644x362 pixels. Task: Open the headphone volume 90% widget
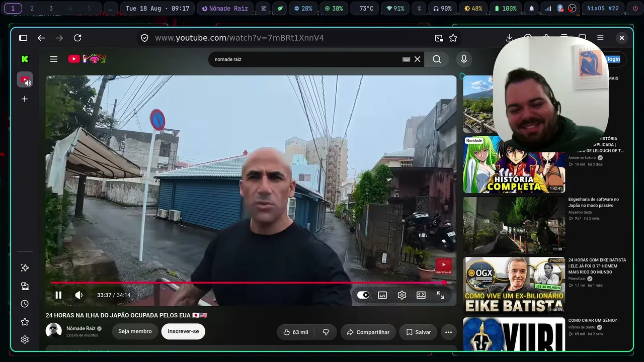(442, 9)
